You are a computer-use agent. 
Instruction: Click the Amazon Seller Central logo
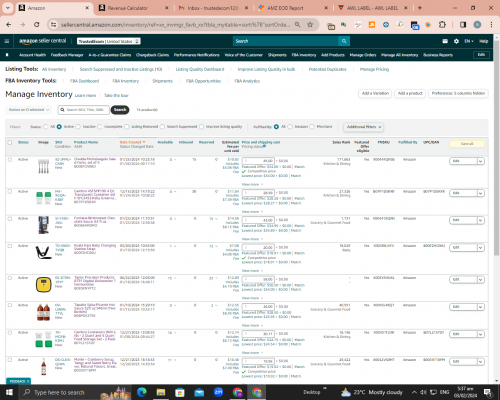click(42, 41)
